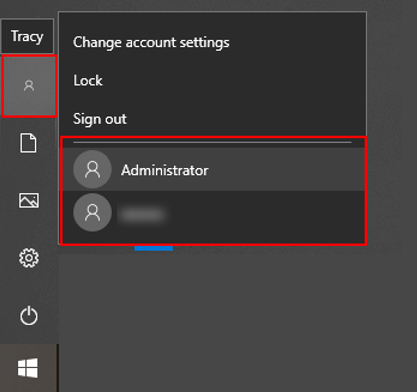417x392 pixels.
Task: Click the blurred-name account's avatar circle
Action: coord(92,212)
